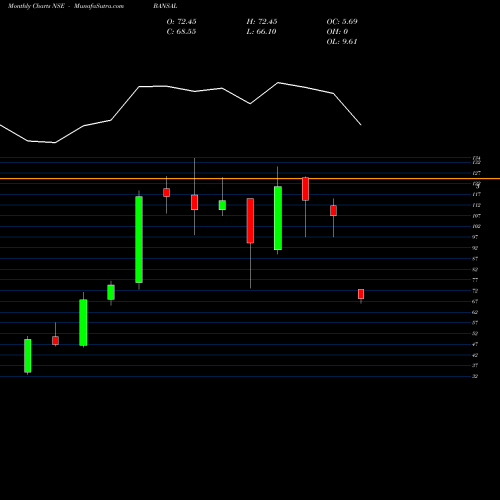Select the "C: 68.55" close value
The width and height of the screenshot is (500, 500).
pos(181,32)
